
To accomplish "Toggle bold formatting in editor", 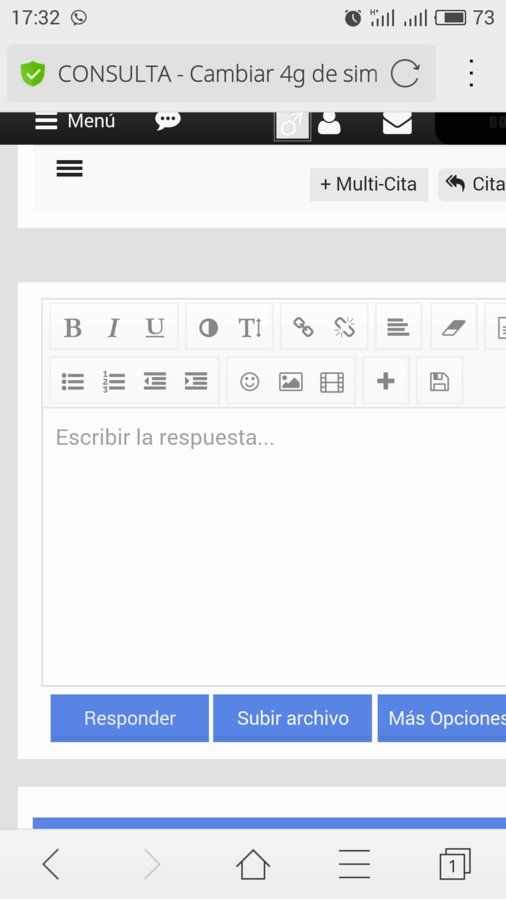I will pyautogui.click(x=73, y=328).
